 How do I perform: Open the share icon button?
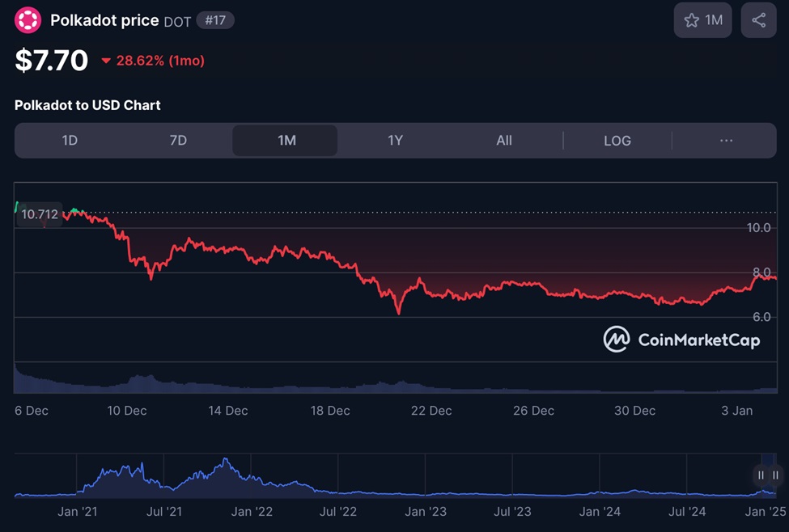pos(758,20)
